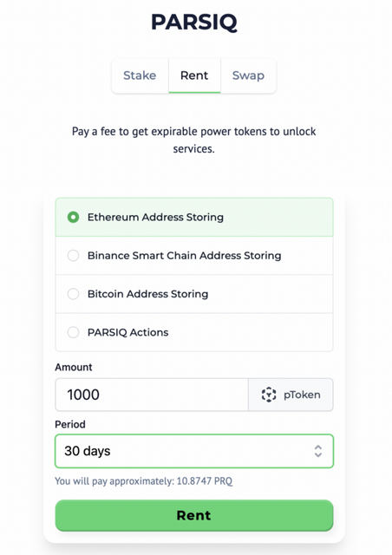This screenshot has width=392, height=555.
Task: Click the pToken currency unit box
Action: point(291,395)
